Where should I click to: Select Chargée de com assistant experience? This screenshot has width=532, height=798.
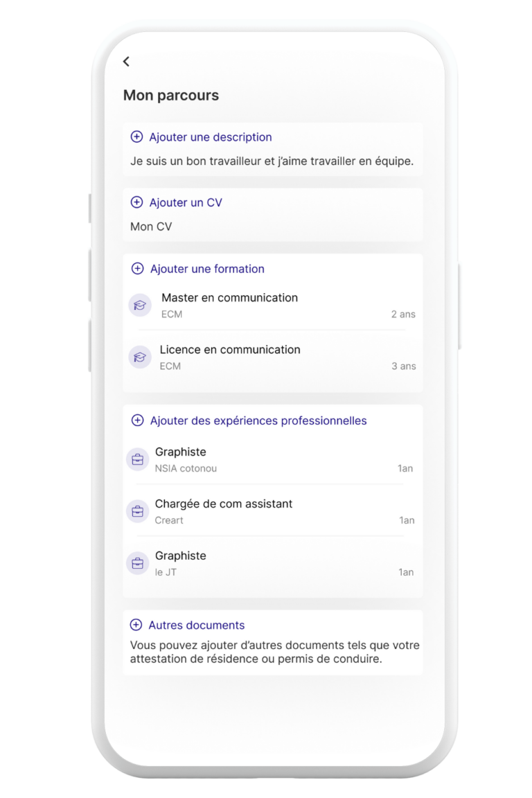pyautogui.click(x=272, y=511)
